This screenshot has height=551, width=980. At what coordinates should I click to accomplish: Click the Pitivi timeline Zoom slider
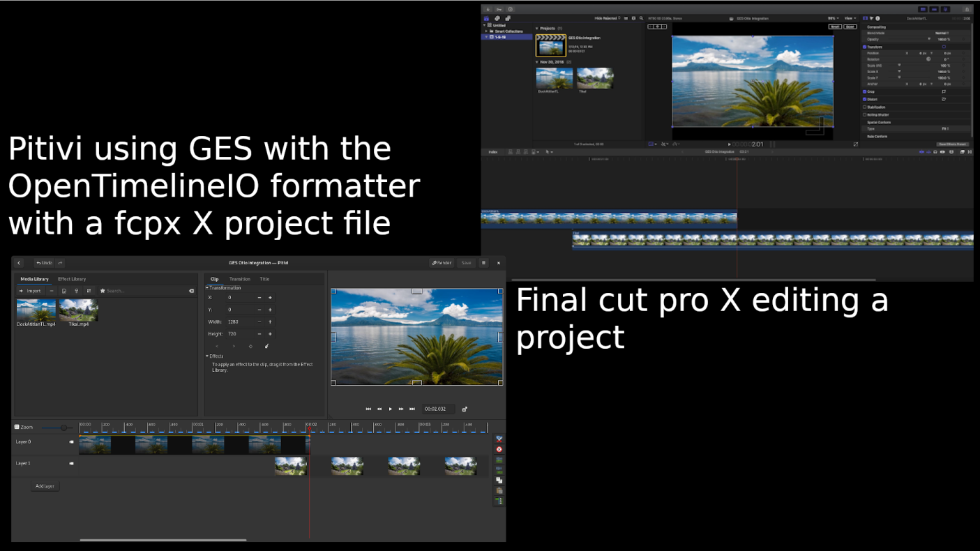[57, 428]
